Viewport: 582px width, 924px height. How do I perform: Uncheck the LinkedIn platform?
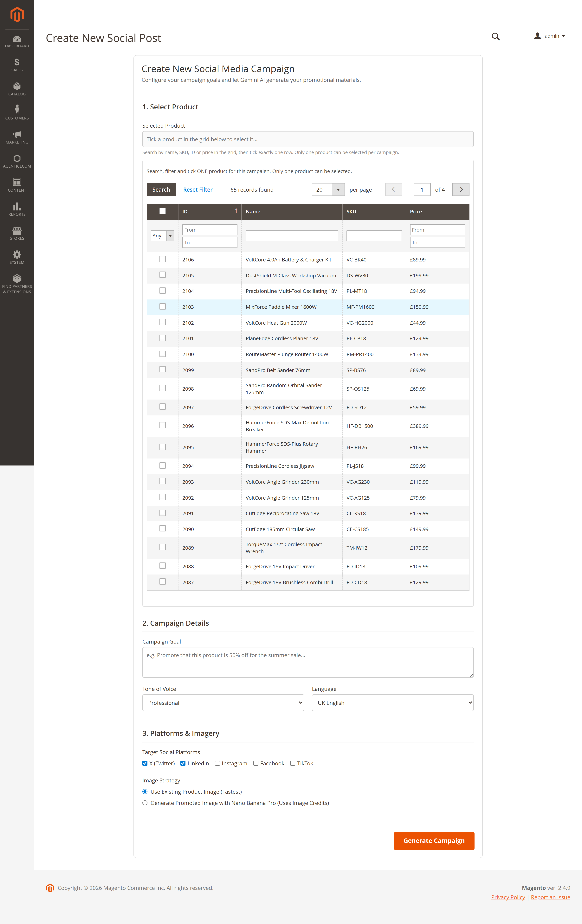[183, 763]
